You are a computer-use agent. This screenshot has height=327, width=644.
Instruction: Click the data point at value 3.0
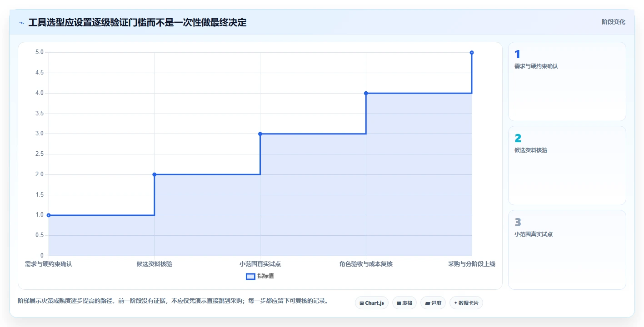point(260,134)
